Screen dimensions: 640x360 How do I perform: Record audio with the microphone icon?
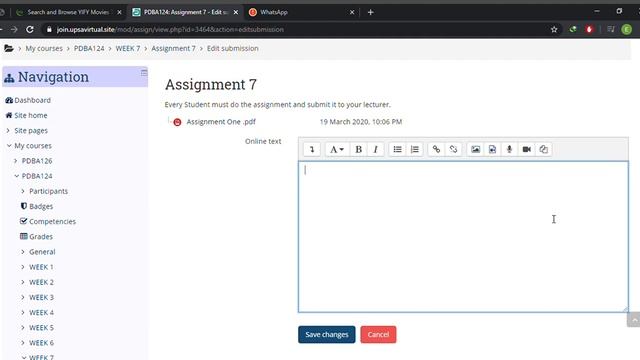pyautogui.click(x=509, y=149)
